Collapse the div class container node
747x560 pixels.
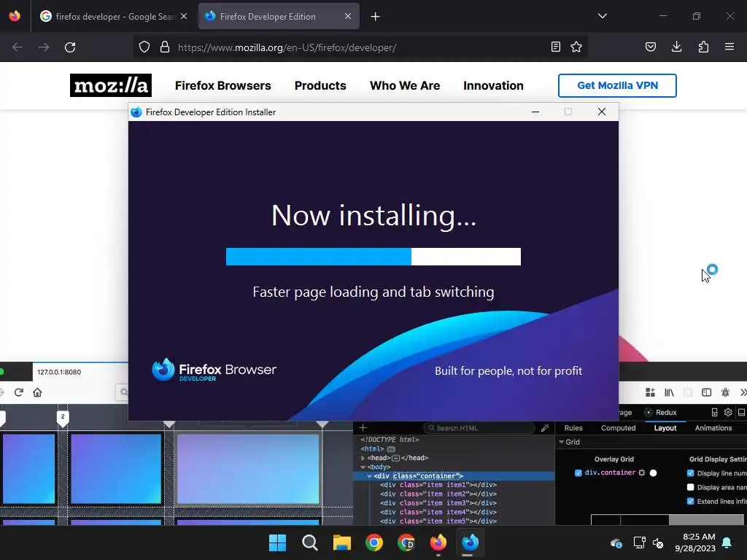tap(369, 476)
